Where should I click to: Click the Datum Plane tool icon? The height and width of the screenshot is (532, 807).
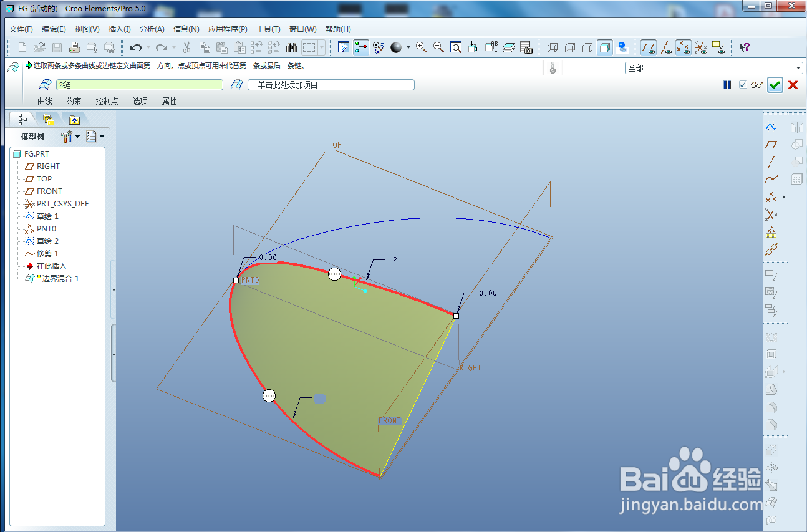[771, 145]
